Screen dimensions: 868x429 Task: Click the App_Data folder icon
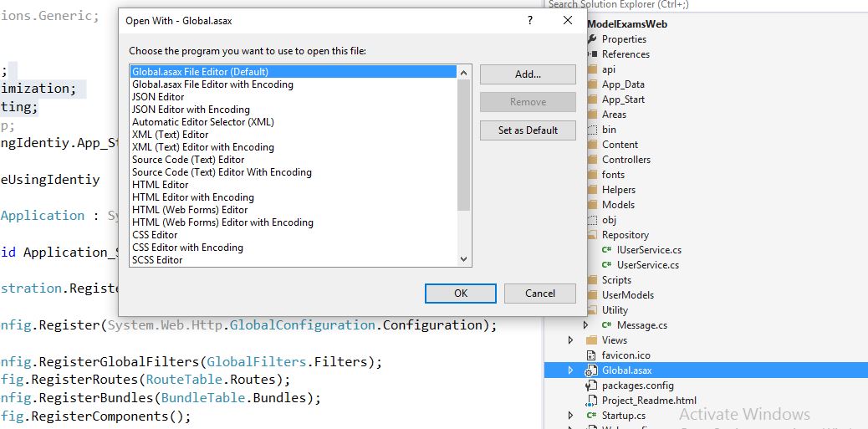point(592,84)
